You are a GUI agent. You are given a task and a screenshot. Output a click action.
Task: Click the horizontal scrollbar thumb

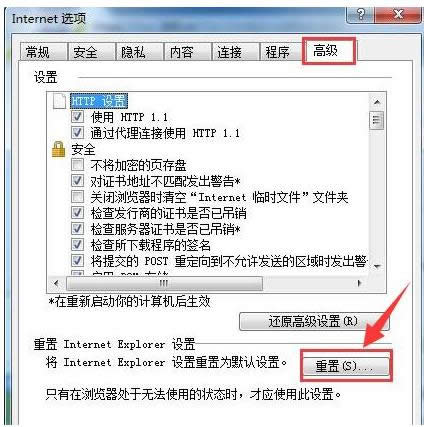pyautogui.click(x=164, y=284)
